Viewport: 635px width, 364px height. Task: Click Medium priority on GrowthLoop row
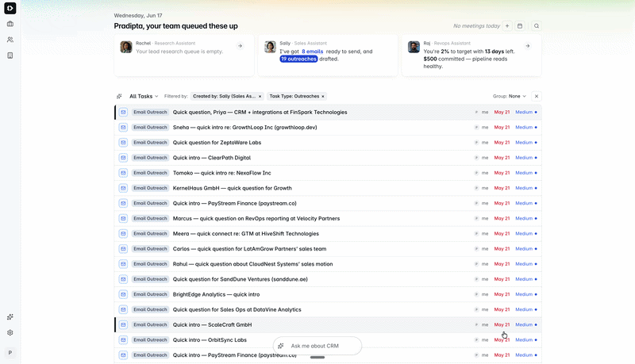[x=526, y=128]
